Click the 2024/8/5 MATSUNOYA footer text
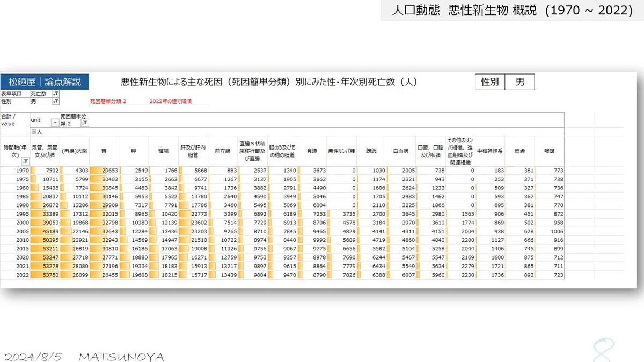 pyautogui.click(x=85, y=356)
